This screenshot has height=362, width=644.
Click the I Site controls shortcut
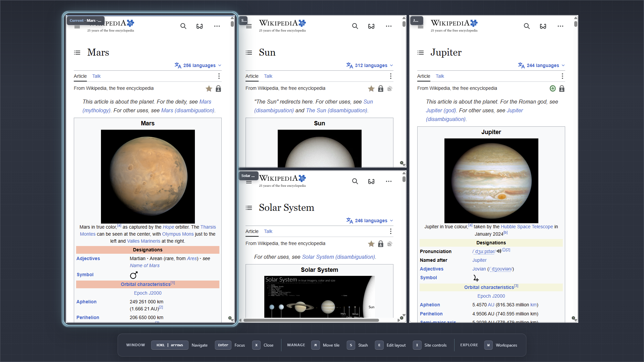tap(430, 345)
